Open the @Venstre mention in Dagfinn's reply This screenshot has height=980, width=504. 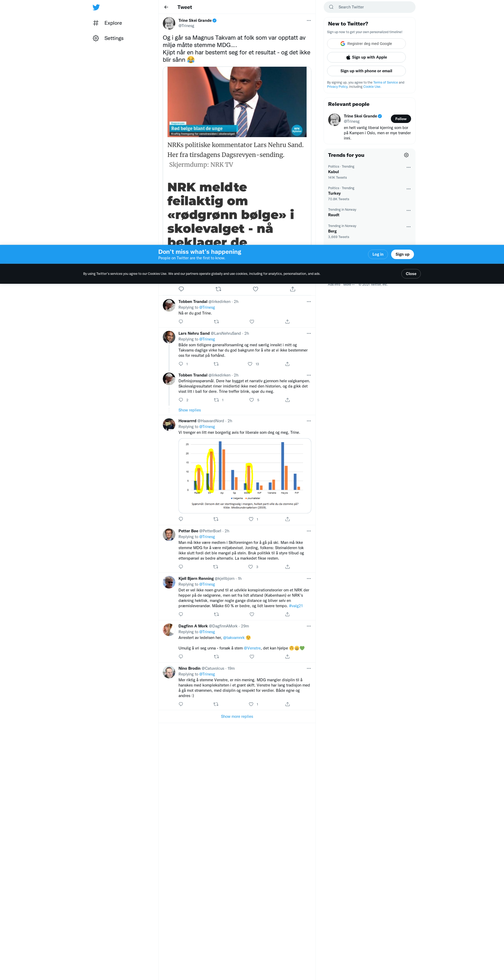coord(252,648)
